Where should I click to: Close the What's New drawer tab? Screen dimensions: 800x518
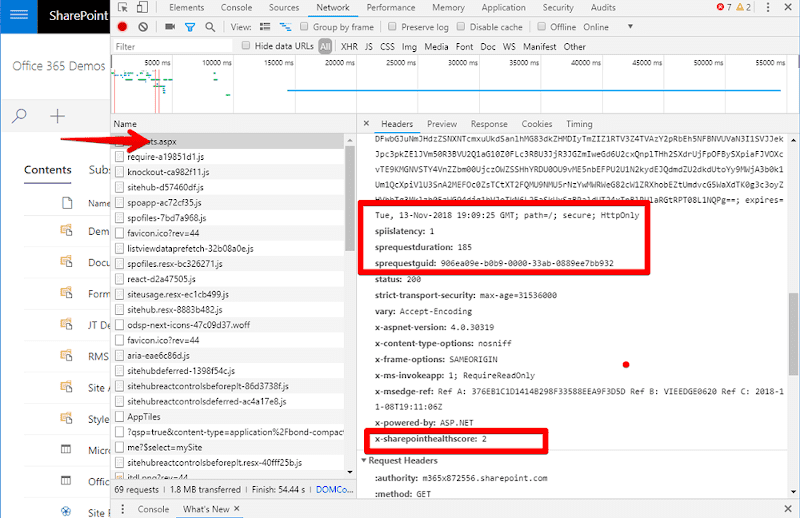click(237, 509)
